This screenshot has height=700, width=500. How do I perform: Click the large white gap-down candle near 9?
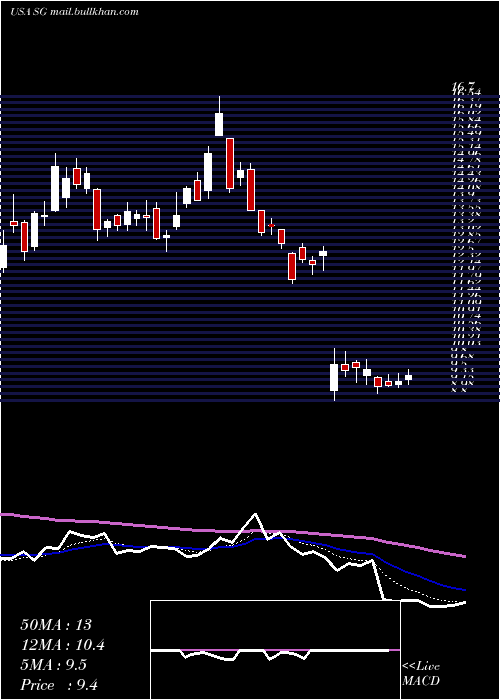[x=334, y=377]
